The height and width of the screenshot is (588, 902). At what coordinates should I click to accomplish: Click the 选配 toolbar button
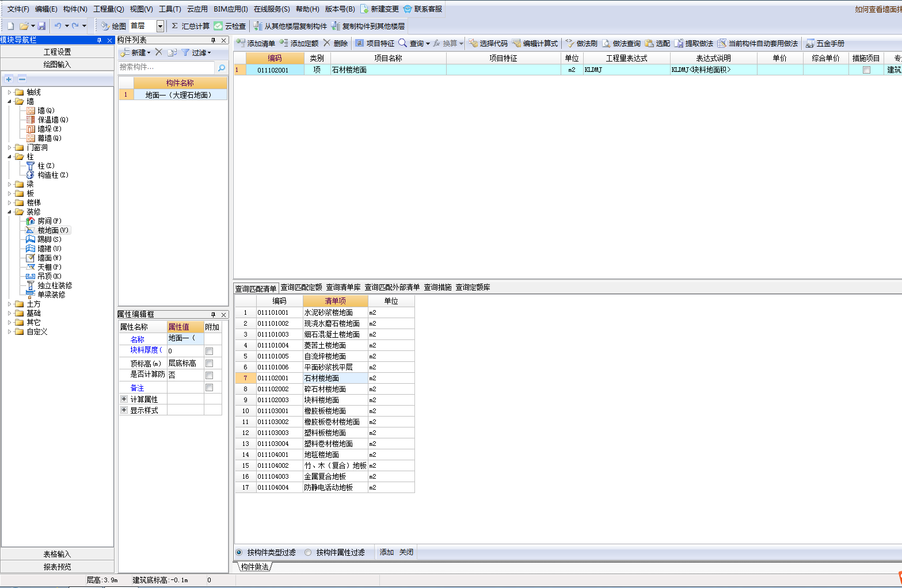pos(657,43)
